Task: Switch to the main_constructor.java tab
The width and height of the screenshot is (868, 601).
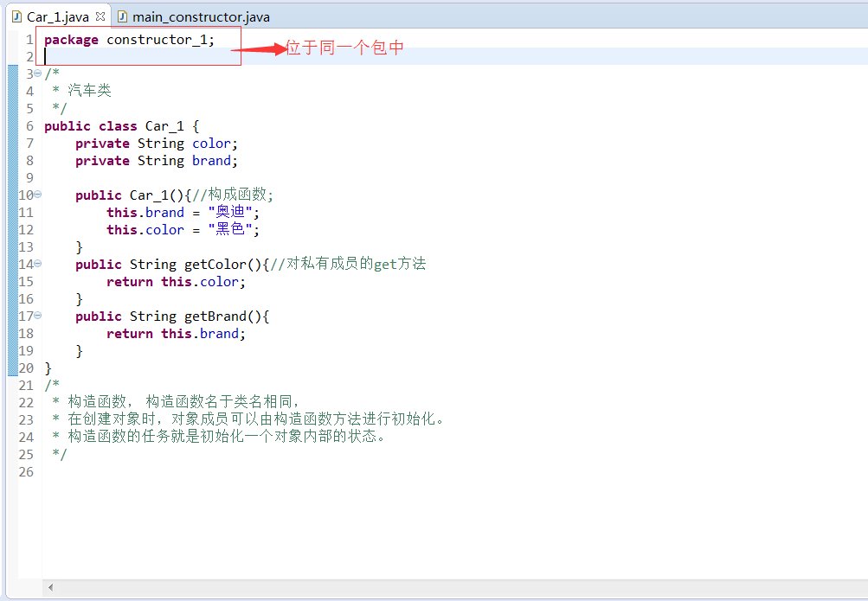Action: click(195, 16)
